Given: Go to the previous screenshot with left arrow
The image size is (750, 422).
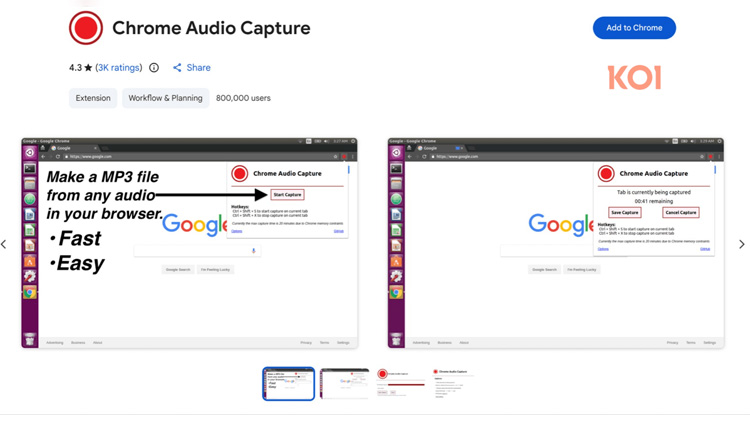Looking at the screenshot, I should coord(5,244).
